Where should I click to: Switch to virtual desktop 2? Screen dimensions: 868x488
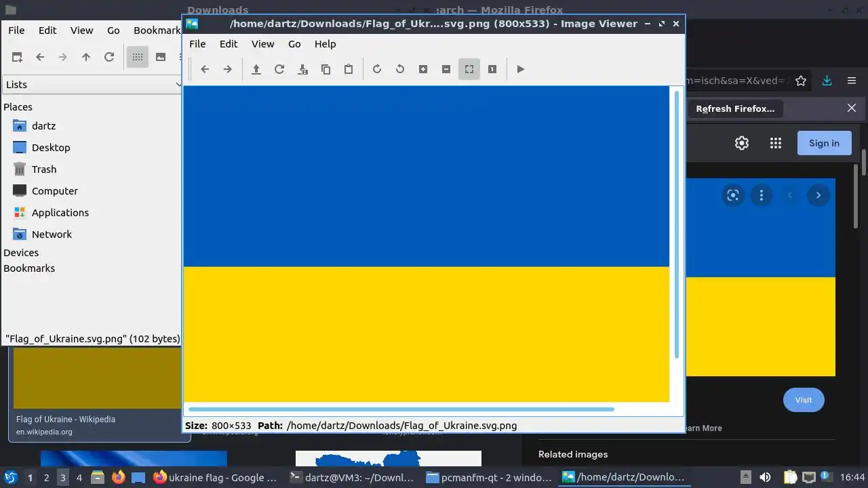(x=46, y=478)
